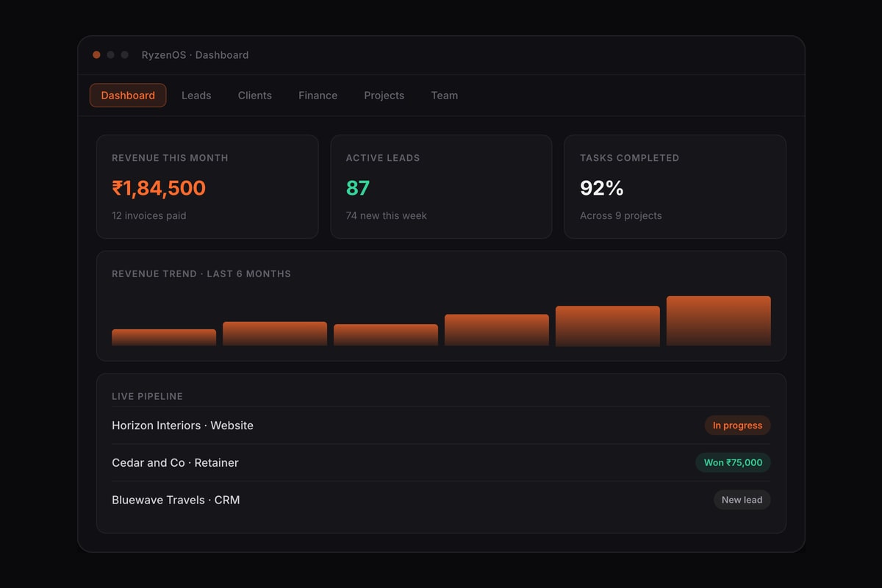Viewport: 882px width, 588px height.
Task: Click the Revenue This Month heading
Action: tap(170, 158)
